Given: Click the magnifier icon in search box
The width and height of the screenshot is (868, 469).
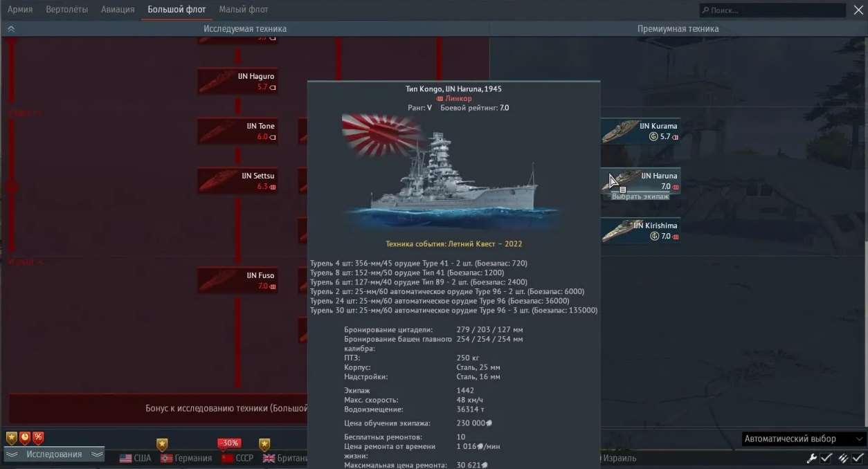Looking at the screenshot, I should click(705, 10).
